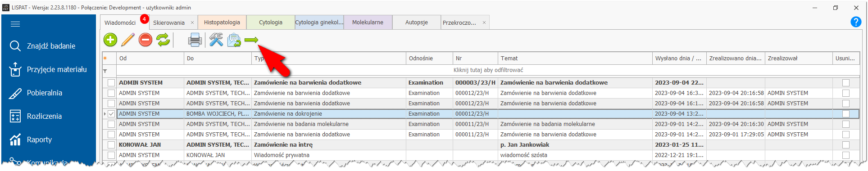Click the green refresh arrows icon
Screen dimensions: 868x171
pyautogui.click(x=163, y=40)
